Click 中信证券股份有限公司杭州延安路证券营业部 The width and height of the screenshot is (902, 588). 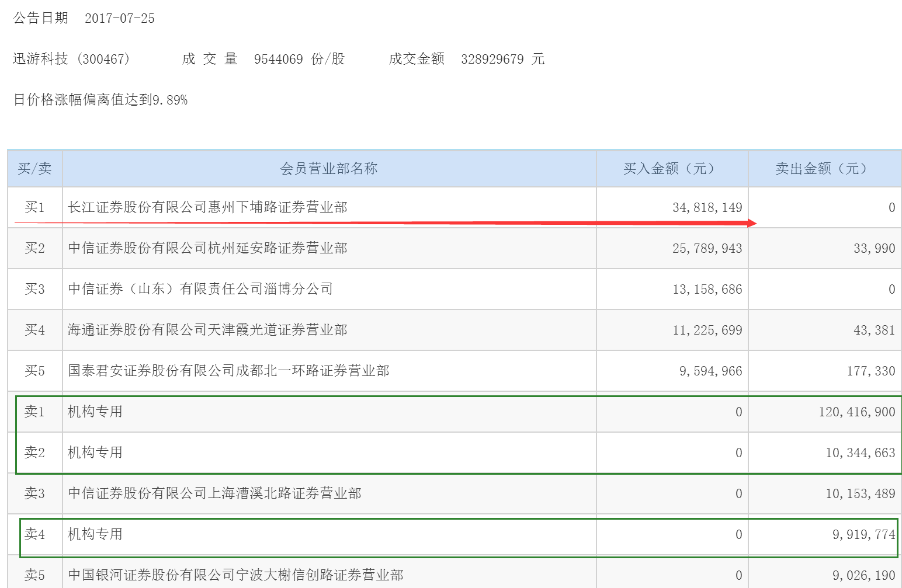[x=208, y=248]
